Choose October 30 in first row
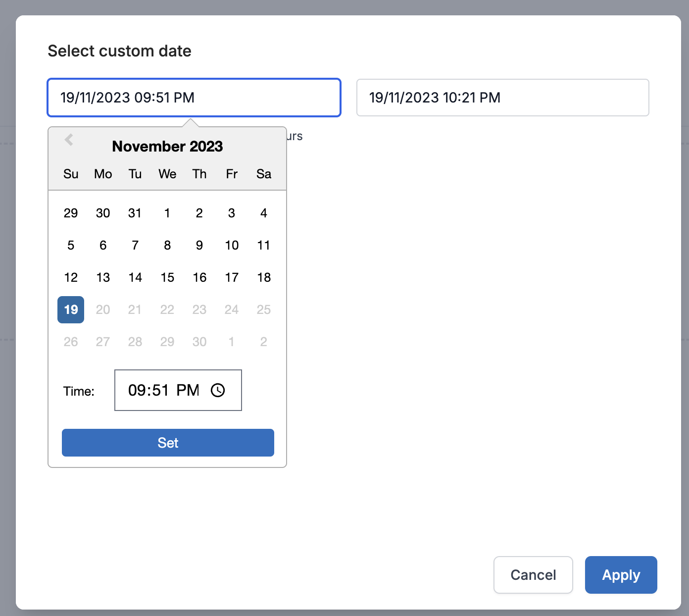The height and width of the screenshot is (616, 689). point(103,213)
